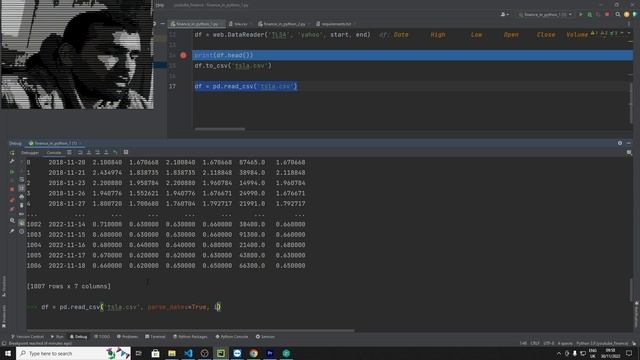Click the green Run button in the top toolbar
The height and width of the screenshot is (360, 640).
point(581,14)
